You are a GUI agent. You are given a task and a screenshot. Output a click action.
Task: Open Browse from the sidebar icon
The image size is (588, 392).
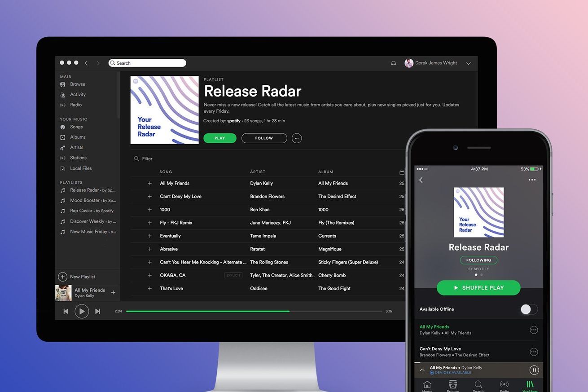point(64,84)
